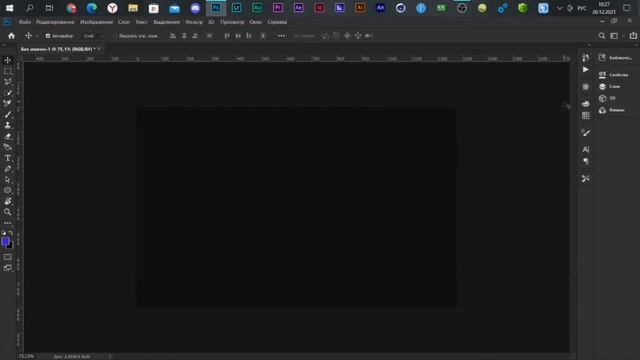Open the History panel icon
This screenshot has width=640, height=360.
click(586, 58)
